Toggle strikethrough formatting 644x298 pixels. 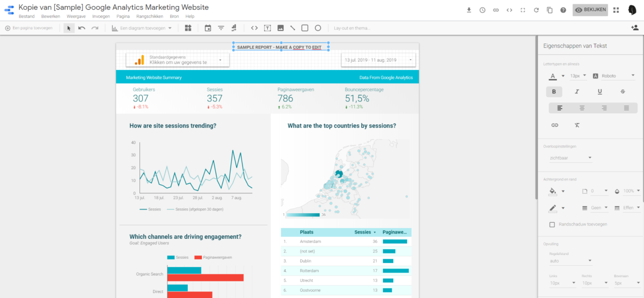[623, 92]
